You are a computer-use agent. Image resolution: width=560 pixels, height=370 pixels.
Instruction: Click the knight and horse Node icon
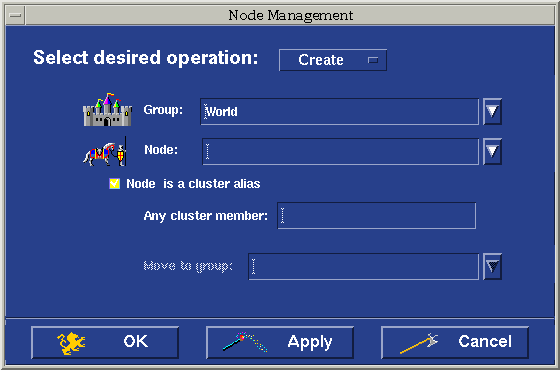tap(105, 151)
